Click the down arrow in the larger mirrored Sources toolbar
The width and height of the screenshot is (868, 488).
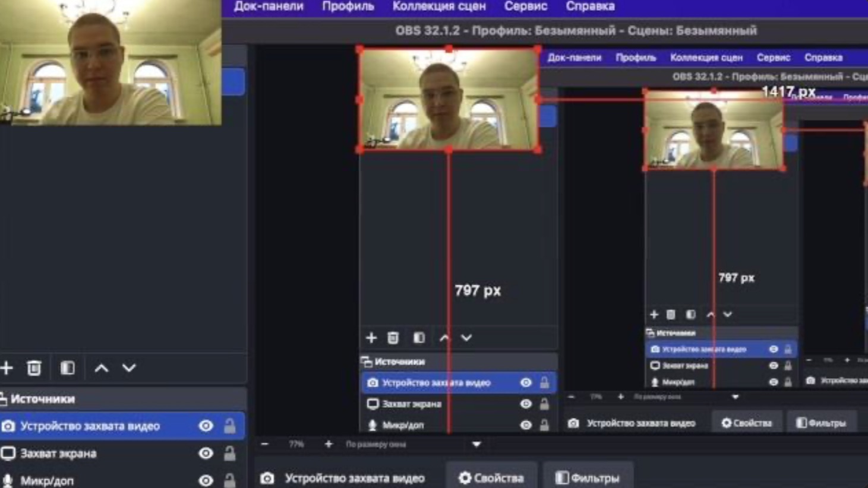pos(466,338)
